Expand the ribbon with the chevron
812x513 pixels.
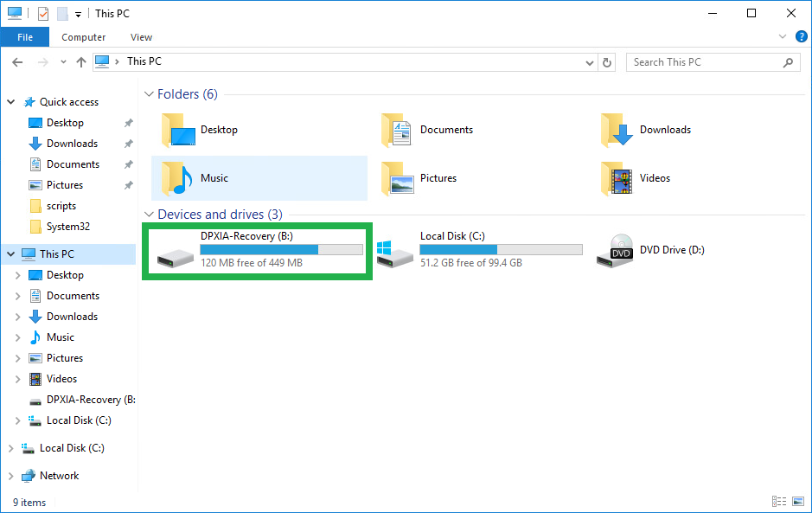(x=783, y=36)
